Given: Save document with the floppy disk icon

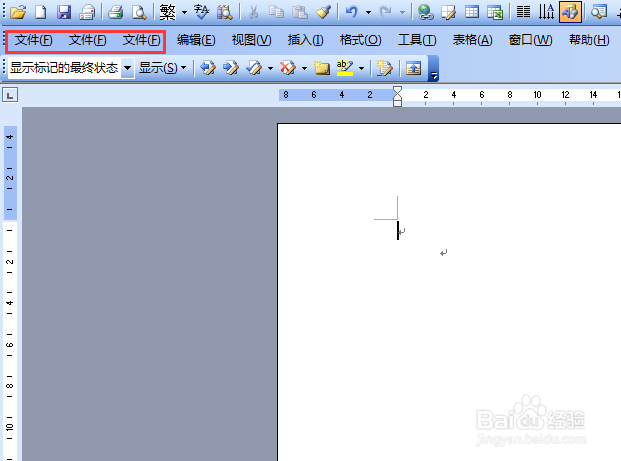Looking at the screenshot, I should [64, 12].
